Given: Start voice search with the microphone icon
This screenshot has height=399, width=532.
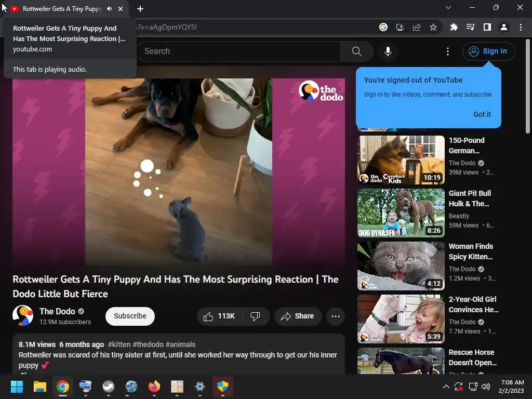Looking at the screenshot, I should (388, 51).
